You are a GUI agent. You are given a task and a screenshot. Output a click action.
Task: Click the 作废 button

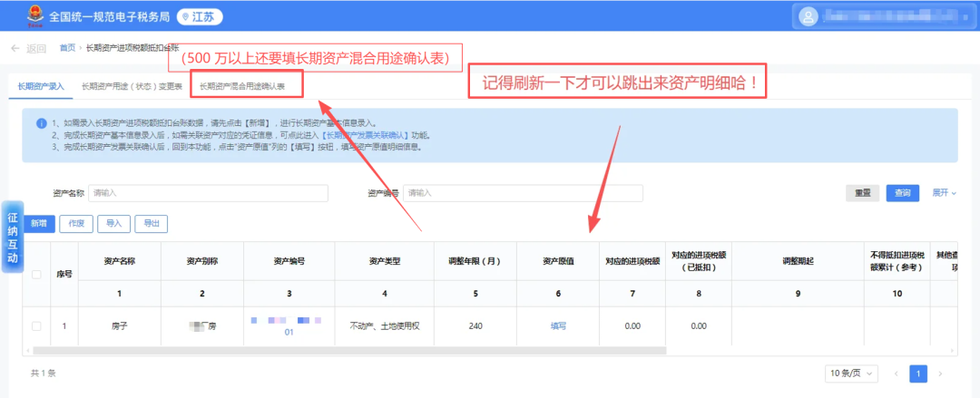pyautogui.click(x=76, y=224)
